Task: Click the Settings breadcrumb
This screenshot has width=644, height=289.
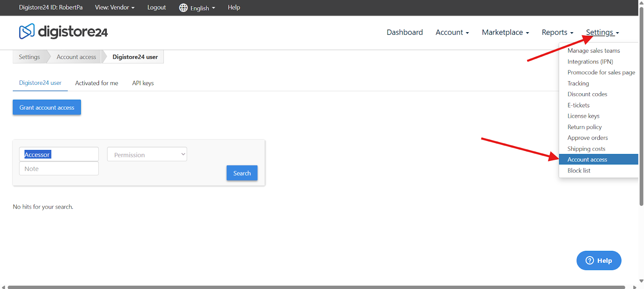Action: coord(29,57)
